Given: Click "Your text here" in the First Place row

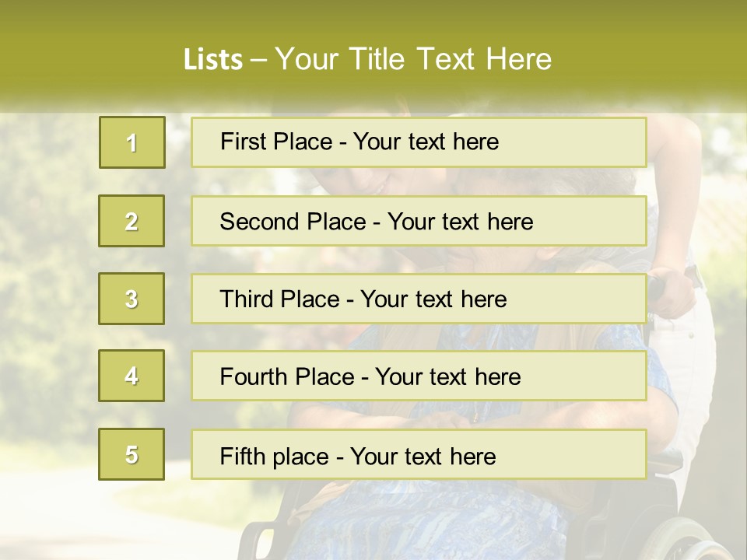Looking at the screenshot, I should pyautogui.click(x=426, y=142).
